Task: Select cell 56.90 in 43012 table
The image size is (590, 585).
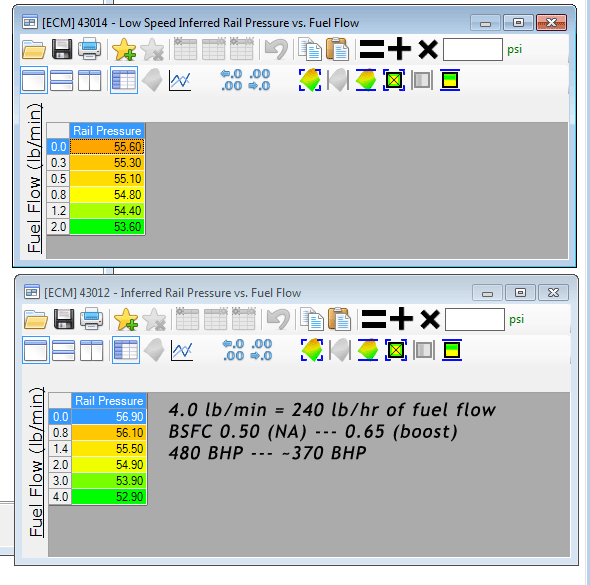Action: pos(109,417)
